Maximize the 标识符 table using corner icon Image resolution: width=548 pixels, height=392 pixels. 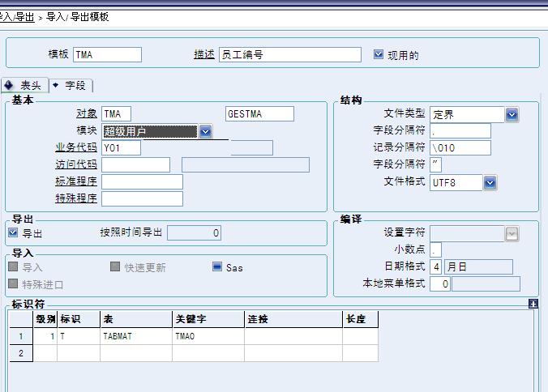click(533, 304)
